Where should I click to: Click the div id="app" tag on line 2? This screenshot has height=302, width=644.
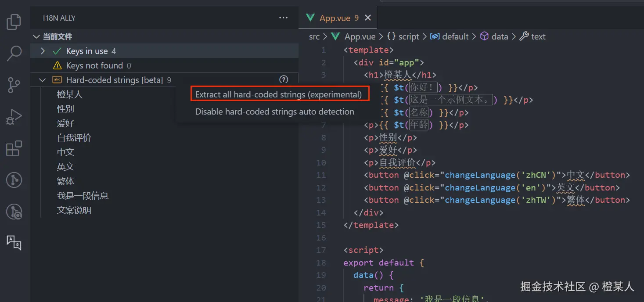coord(389,63)
